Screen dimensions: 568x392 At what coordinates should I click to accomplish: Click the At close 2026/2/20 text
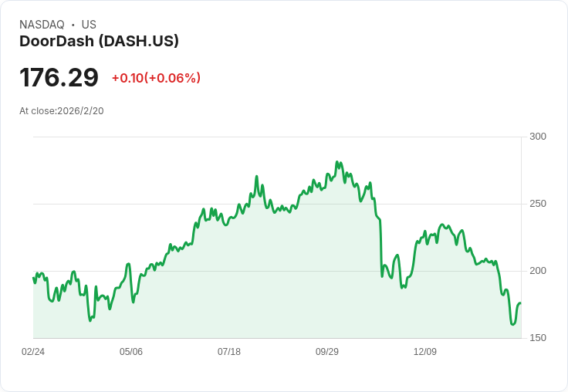tap(62, 110)
